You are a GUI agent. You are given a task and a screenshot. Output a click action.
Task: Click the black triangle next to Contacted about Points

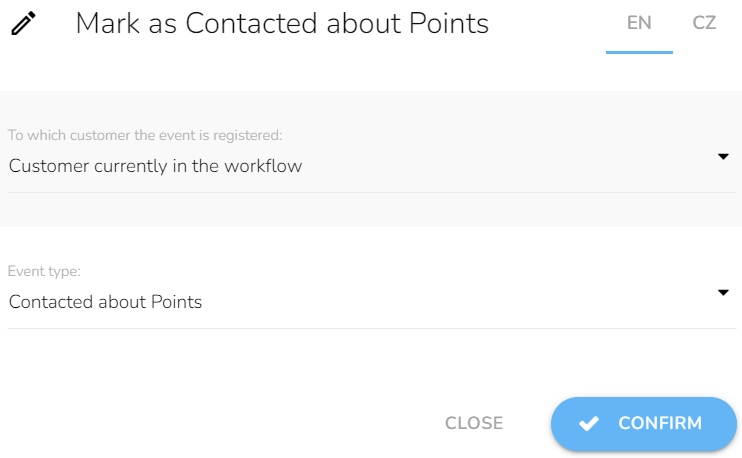coord(723,293)
